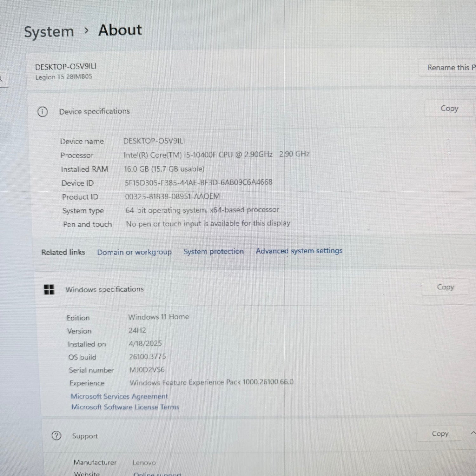Click the Pen and touch label
This screenshot has height=476, width=476.
tap(87, 224)
